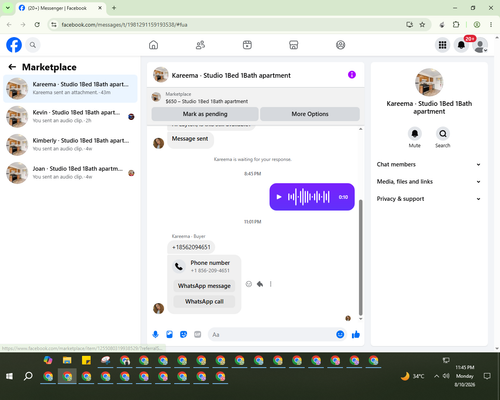The image size is (500, 400).
Task: Select Kevin conversation in list
Action: tap(70, 117)
